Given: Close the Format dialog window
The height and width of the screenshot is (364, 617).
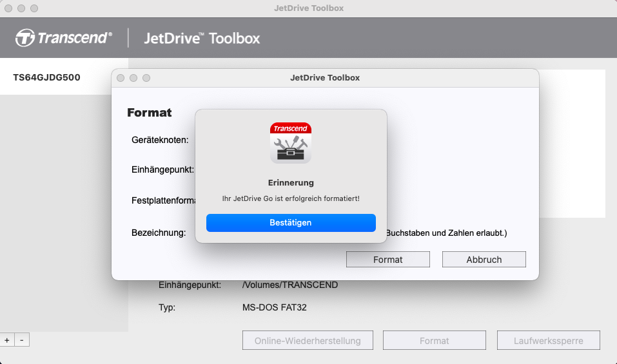Looking at the screenshot, I should pyautogui.click(x=121, y=78).
